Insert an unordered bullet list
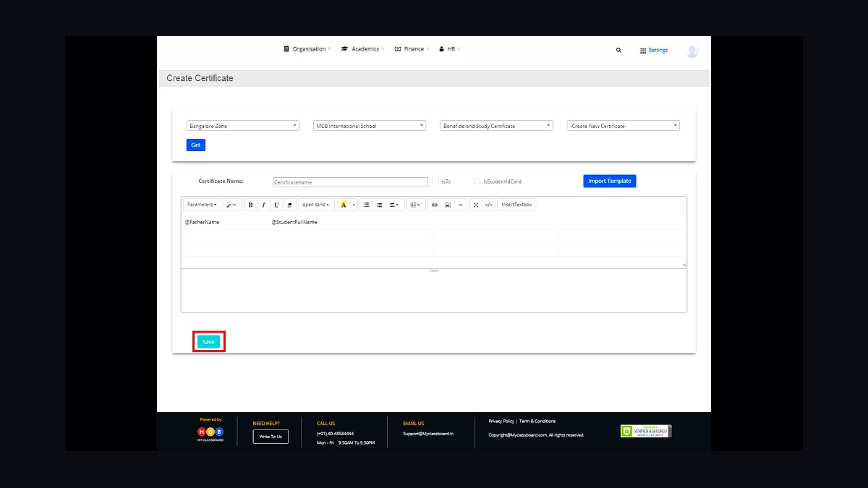This screenshot has height=488, width=868. click(x=366, y=205)
